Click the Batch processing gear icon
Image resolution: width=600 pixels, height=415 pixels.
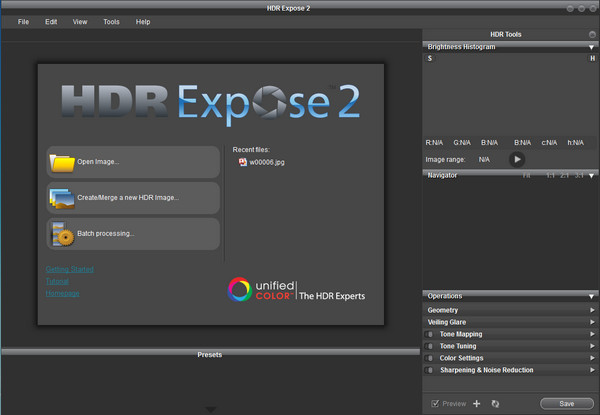click(62, 234)
